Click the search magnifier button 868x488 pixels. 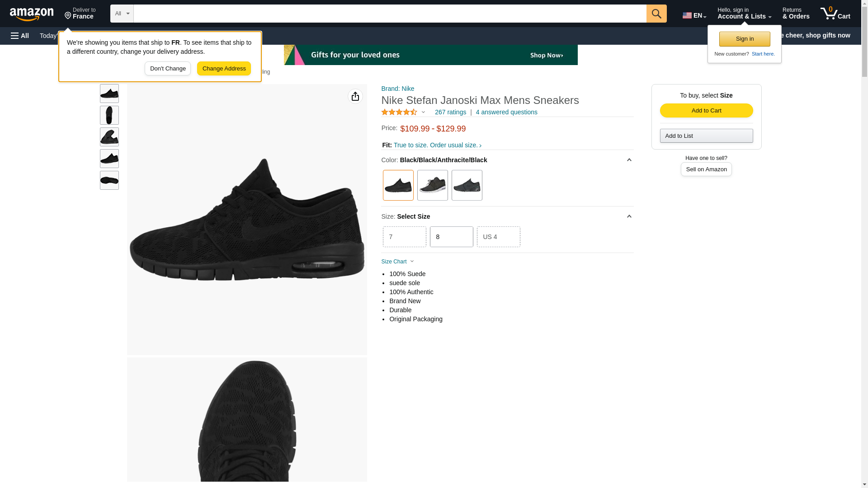point(656,14)
